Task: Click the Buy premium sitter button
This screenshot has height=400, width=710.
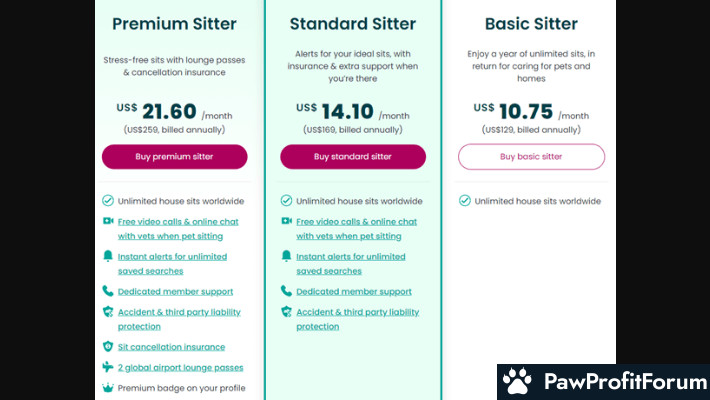Action: pos(174,157)
